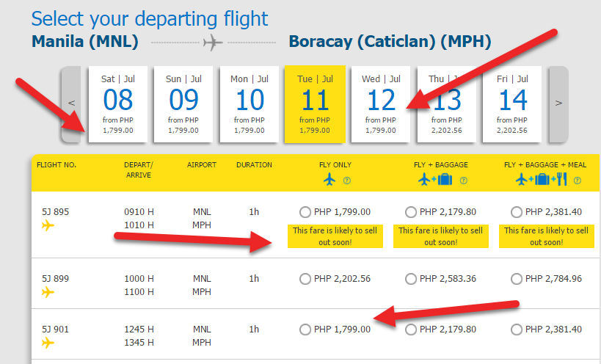The height and width of the screenshot is (364, 601).
Task: Select PHP 2,381.40 meal fare for 5J 901
Action: click(x=517, y=330)
